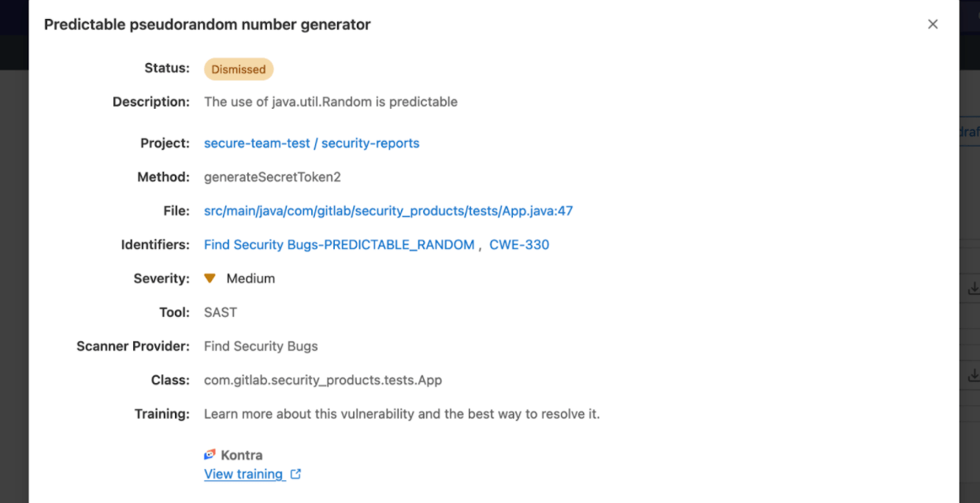Click the Kontra training provider logo

coord(209,454)
